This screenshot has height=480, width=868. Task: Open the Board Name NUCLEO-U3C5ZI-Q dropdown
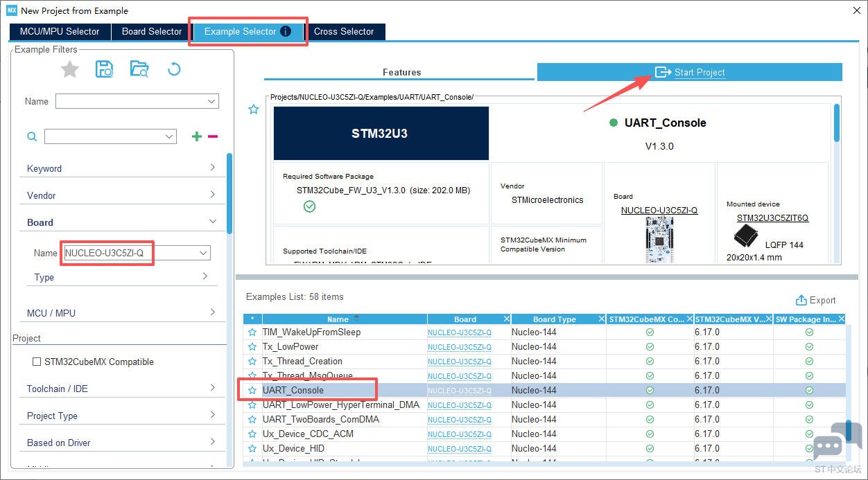[203, 253]
